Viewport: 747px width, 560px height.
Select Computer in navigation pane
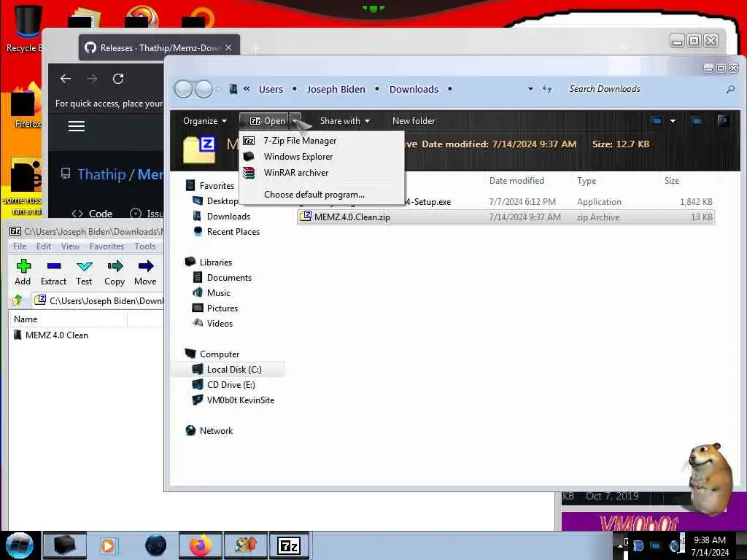click(220, 354)
